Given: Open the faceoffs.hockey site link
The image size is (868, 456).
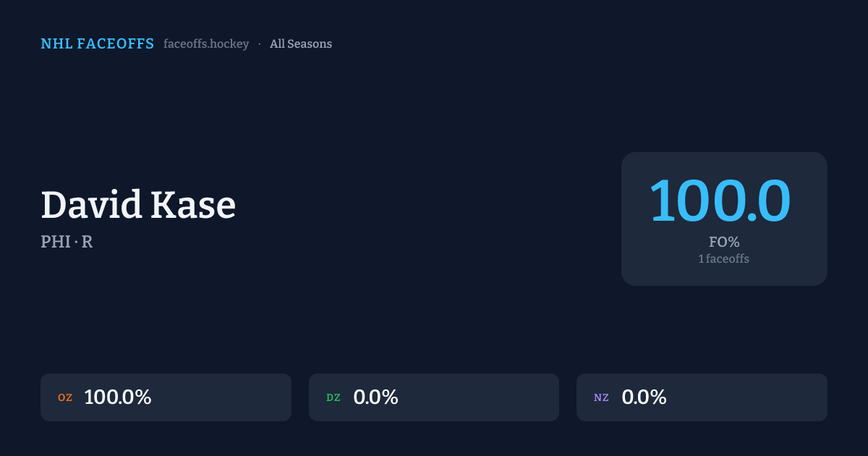Looking at the screenshot, I should [206, 44].
